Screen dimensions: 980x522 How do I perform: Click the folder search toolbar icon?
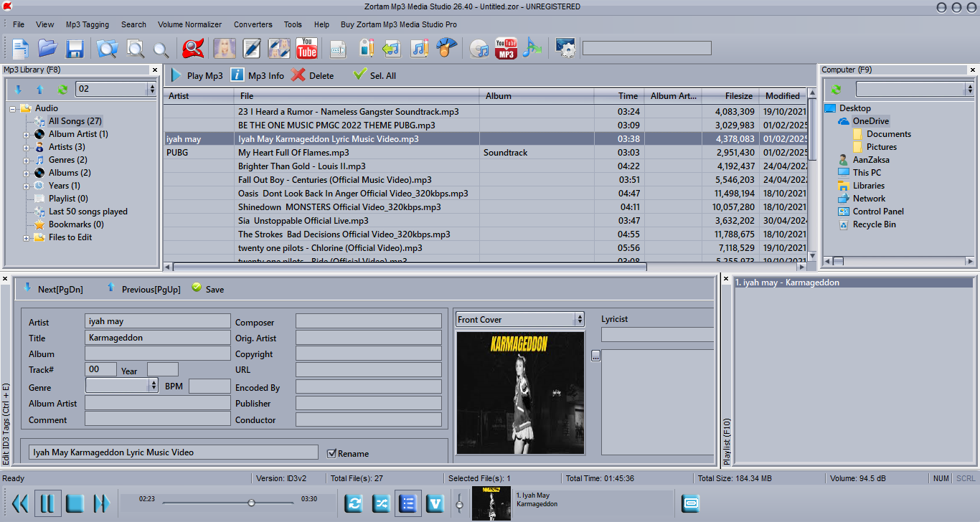point(107,49)
